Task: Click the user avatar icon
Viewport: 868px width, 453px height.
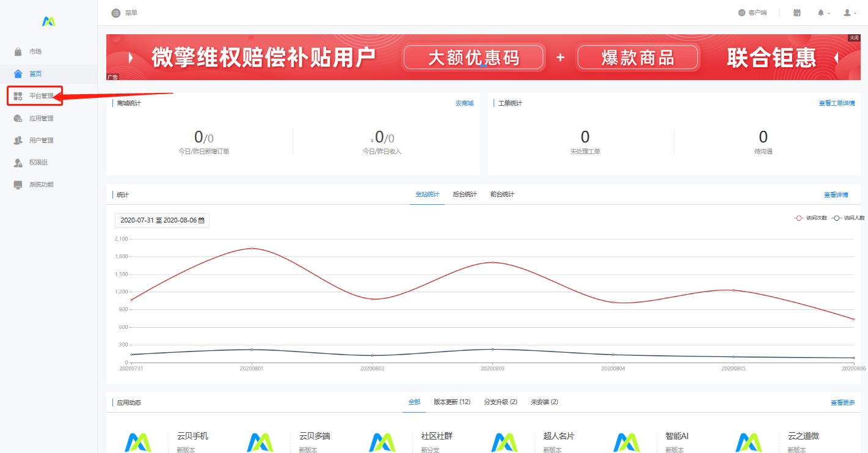Action: [x=847, y=13]
